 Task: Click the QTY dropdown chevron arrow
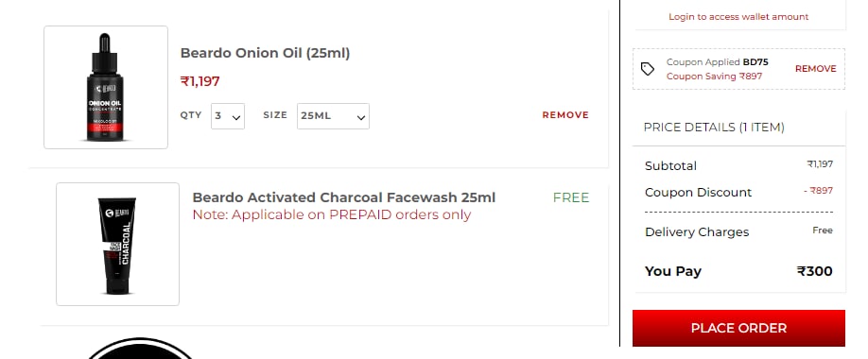tap(236, 117)
